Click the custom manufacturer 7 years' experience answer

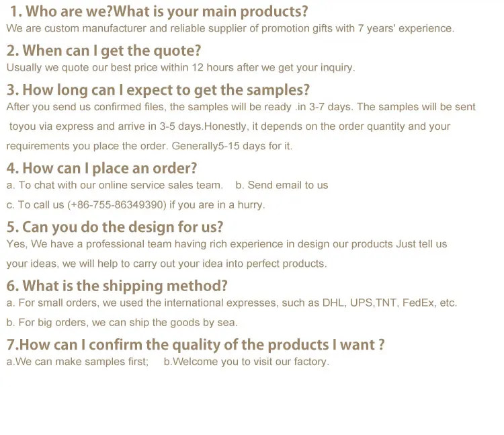[230, 28]
